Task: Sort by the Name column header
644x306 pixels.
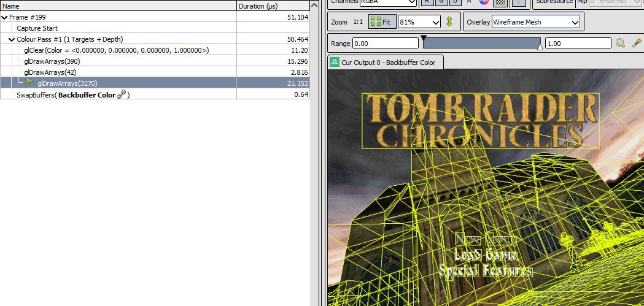Action: (118, 6)
